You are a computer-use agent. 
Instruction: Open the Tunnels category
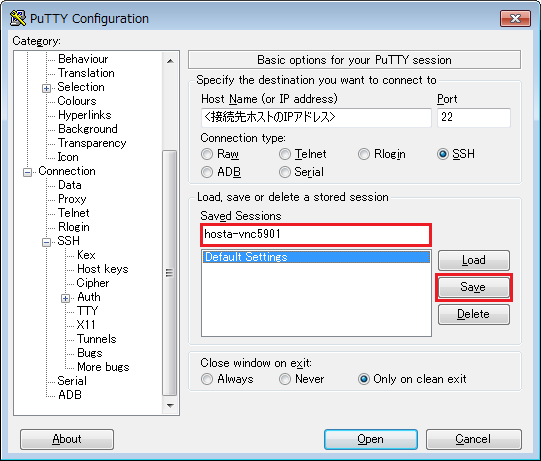click(x=97, y=339)
